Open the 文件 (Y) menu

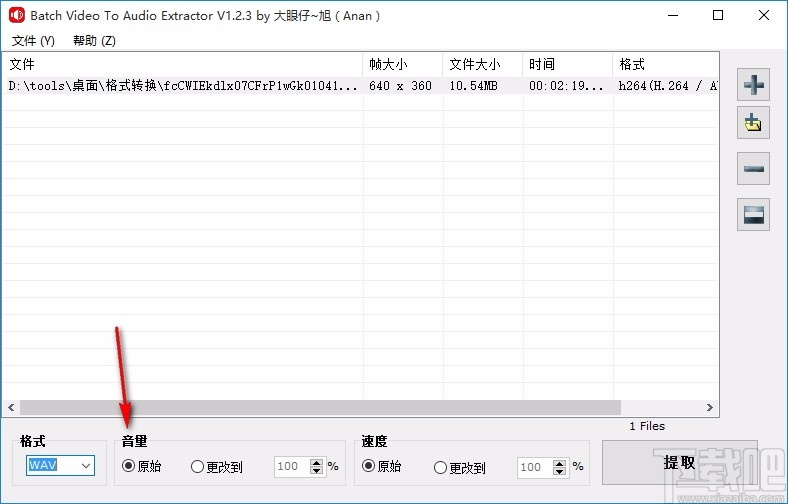click(33, 41)
